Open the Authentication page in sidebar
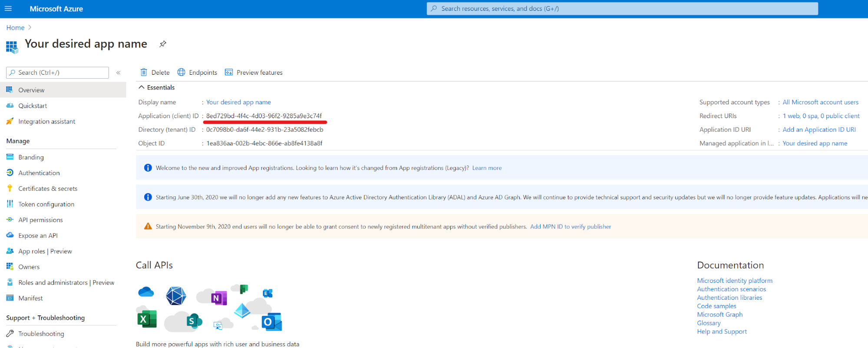868x348 pixels. coord(39,173)
